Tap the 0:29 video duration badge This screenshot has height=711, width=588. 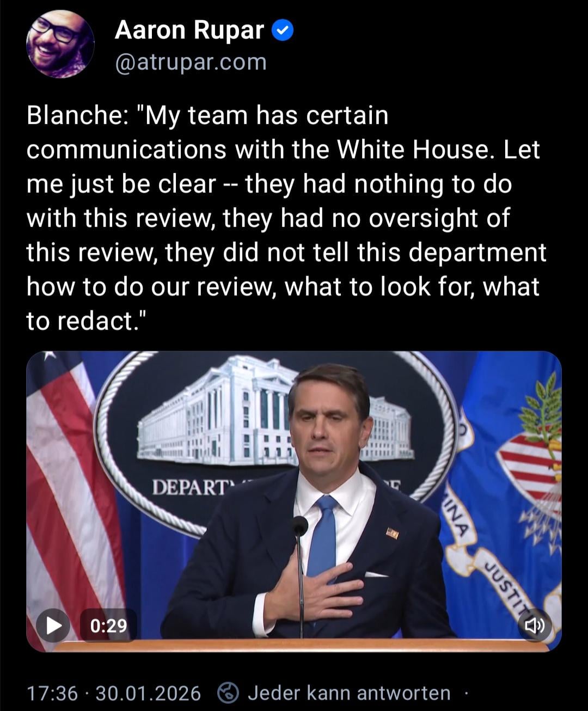pyautogui.click(x=108, y=626)
